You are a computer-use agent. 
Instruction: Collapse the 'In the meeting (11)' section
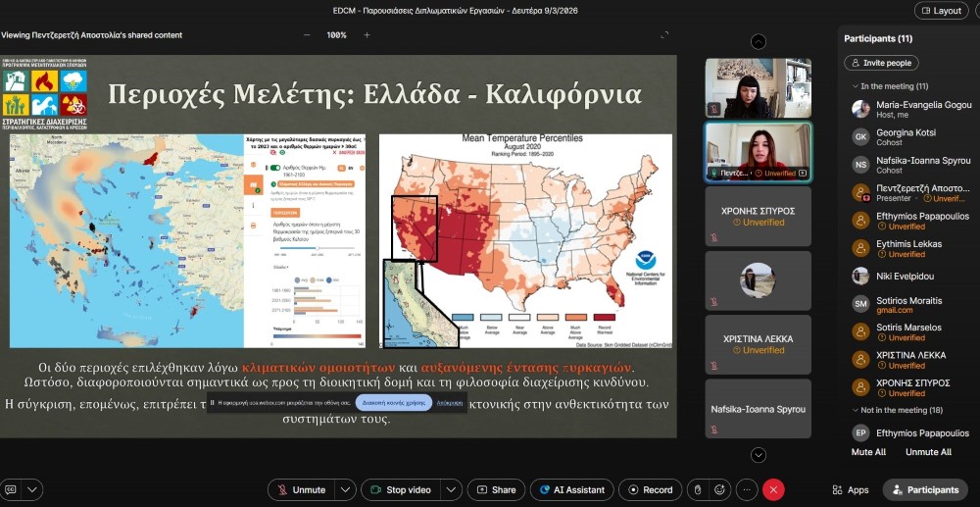pos(855,86)
